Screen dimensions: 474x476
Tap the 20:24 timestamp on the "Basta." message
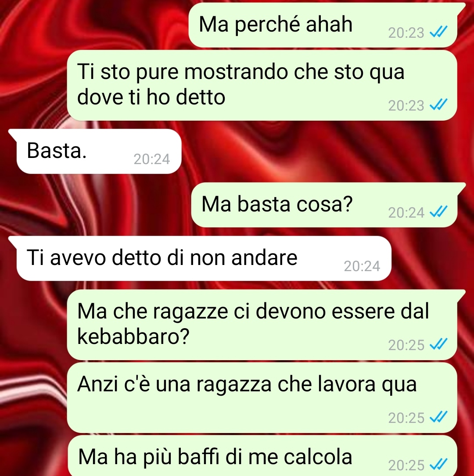coord(151,159)
